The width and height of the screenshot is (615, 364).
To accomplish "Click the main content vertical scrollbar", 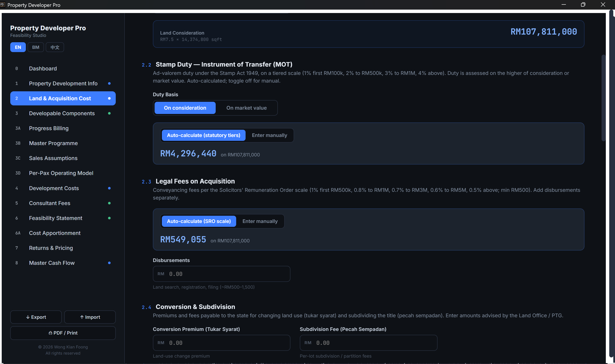I will [603, 98].
